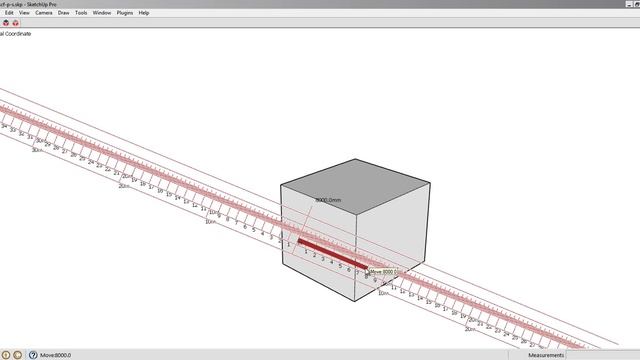Open the Draw menu

(63, 13)
